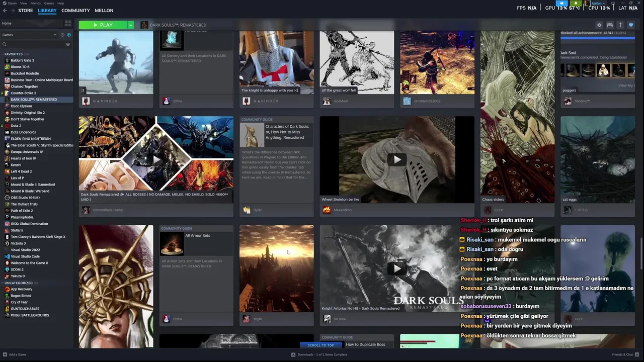Select Yakuza 0 game icon

[x=7, y=276]
